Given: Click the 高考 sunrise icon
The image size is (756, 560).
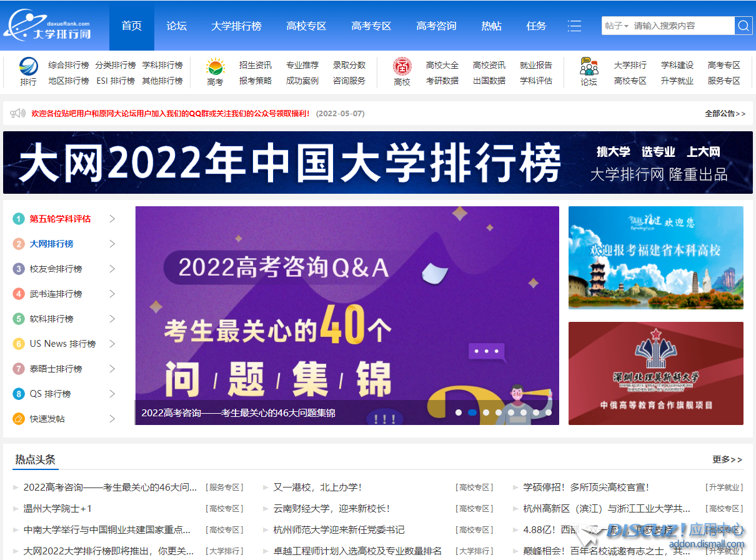Looking at the screenshot, I should click(x=215, y=66).
